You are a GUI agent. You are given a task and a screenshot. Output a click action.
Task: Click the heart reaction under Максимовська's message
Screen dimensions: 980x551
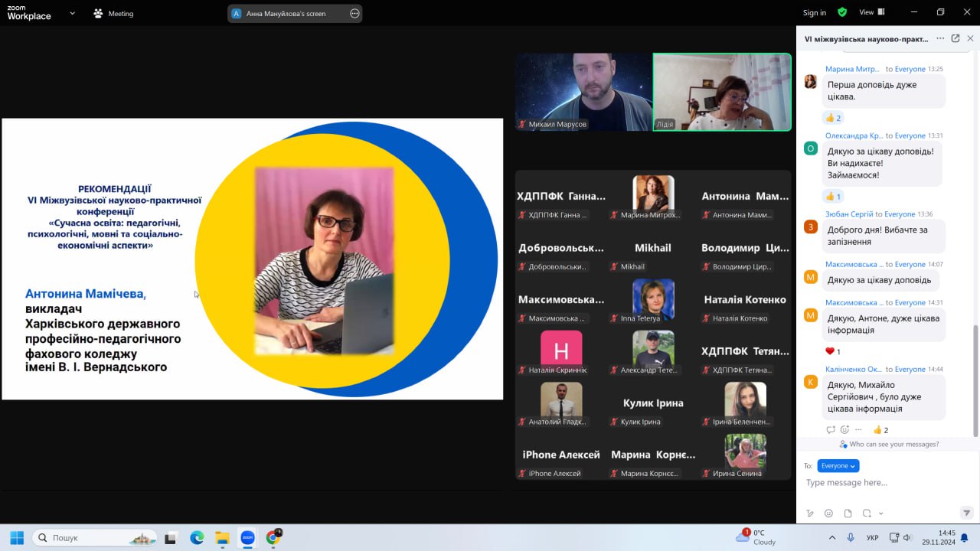833,351
